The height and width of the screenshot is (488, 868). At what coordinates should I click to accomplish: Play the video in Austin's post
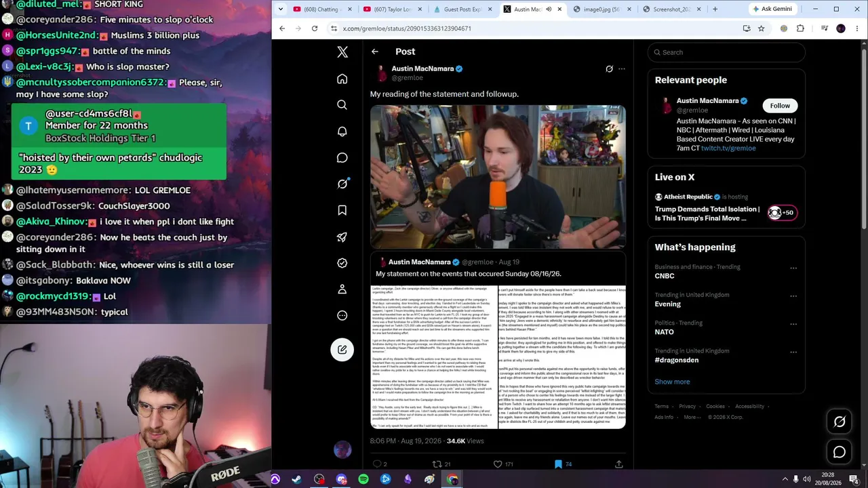coord(498,177)
